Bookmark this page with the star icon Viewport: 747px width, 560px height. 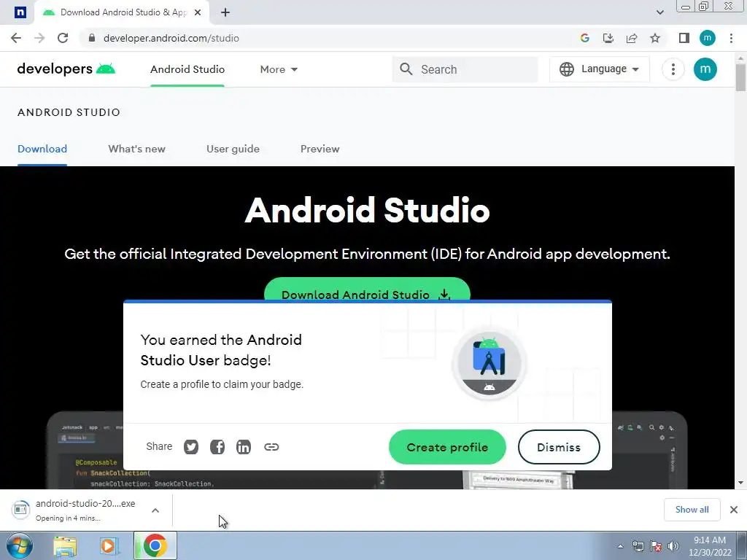pos(655,38)
